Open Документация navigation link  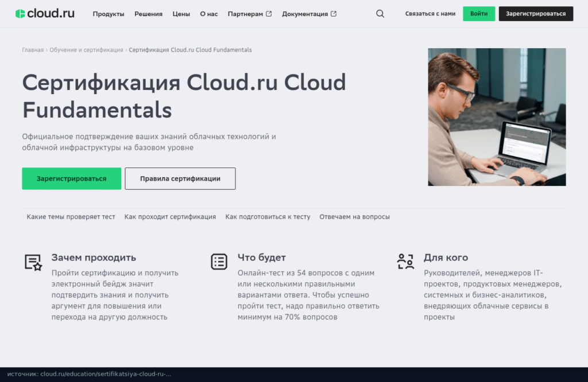coord(305,14)
